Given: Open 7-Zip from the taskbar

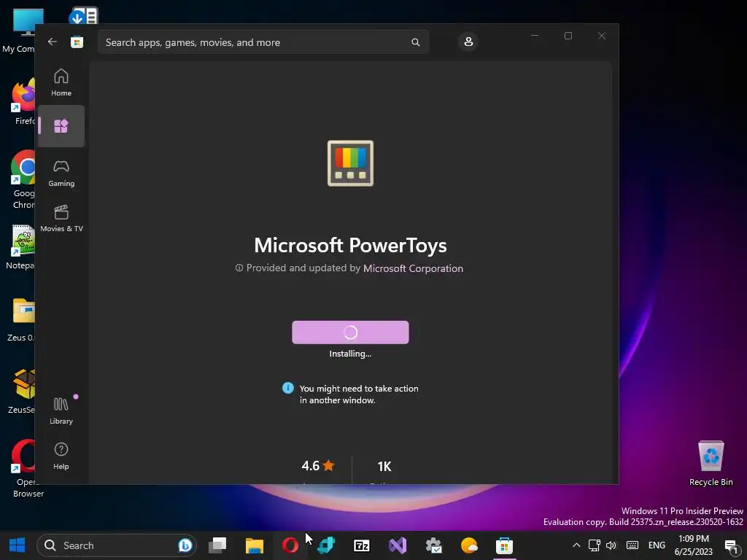Looking at the screenshot, I should click(x=362, y=545).
